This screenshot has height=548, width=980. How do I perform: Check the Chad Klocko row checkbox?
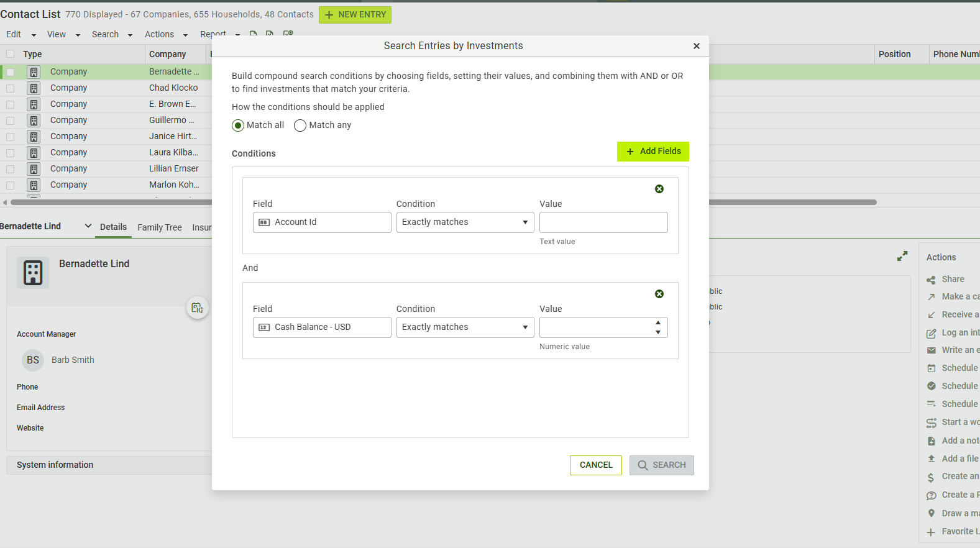point(11,88)
